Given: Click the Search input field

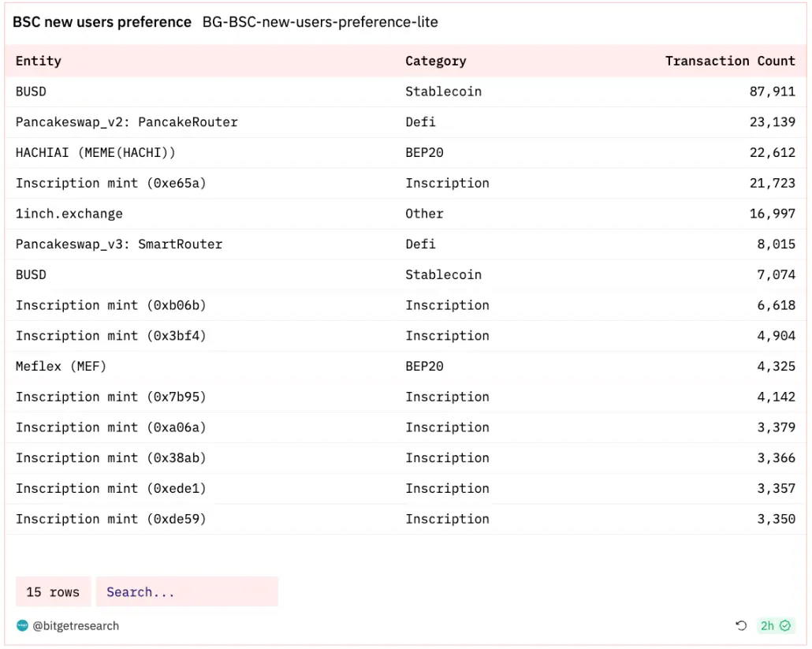Looking at the screenshot, I should coord(187,592).
